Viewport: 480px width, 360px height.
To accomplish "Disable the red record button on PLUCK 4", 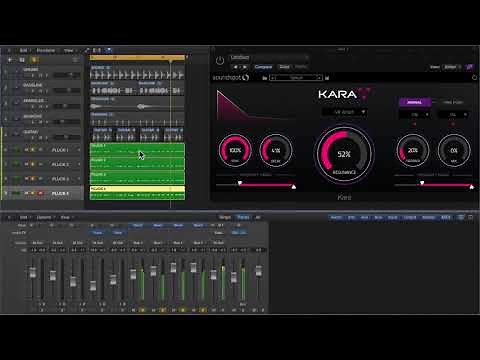I will 40,193.
